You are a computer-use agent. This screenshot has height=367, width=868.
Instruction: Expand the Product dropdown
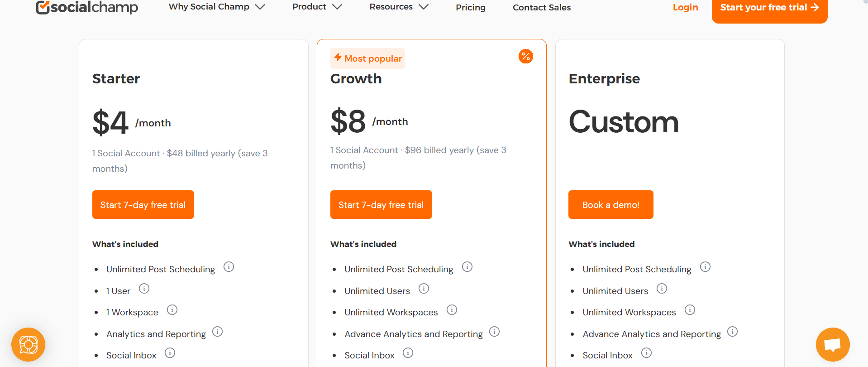tap(317, 7)
